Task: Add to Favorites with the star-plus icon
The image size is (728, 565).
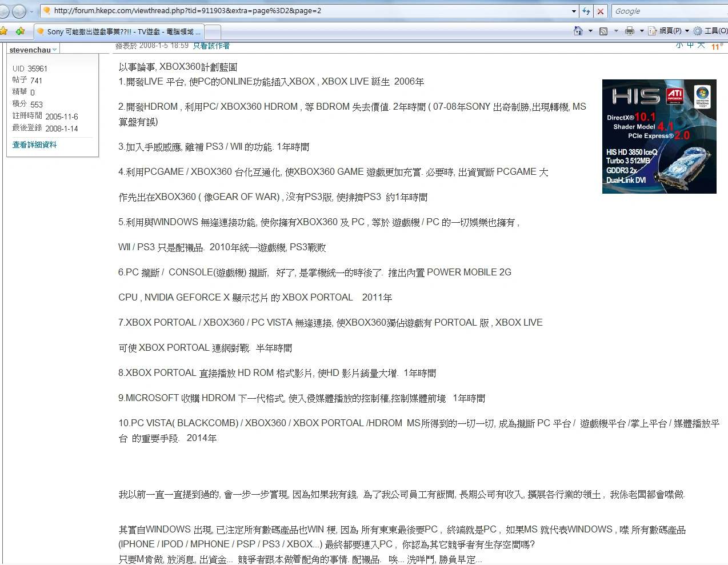Action: point(21,31)
